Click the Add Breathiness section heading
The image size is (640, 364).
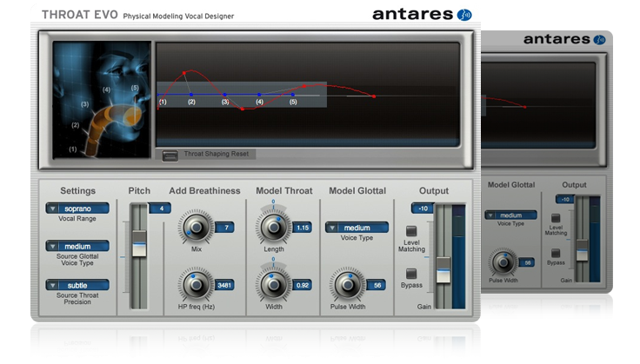tap(204, 191)
